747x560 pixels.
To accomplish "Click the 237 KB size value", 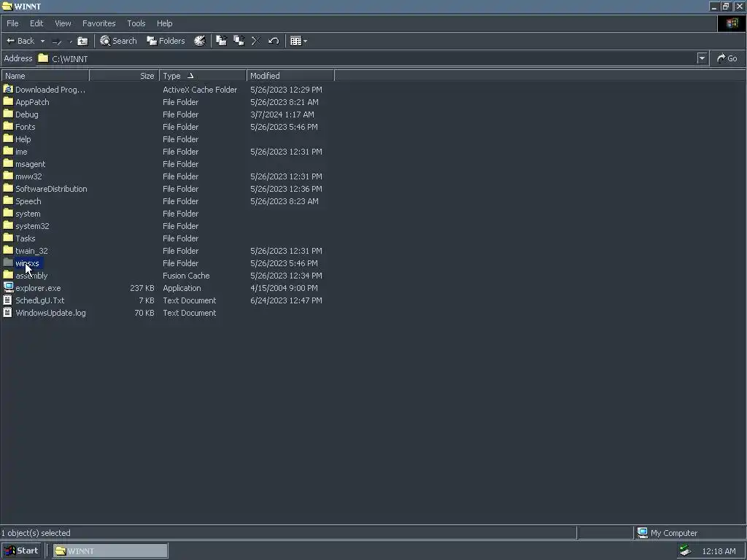I will click(142, 288).
